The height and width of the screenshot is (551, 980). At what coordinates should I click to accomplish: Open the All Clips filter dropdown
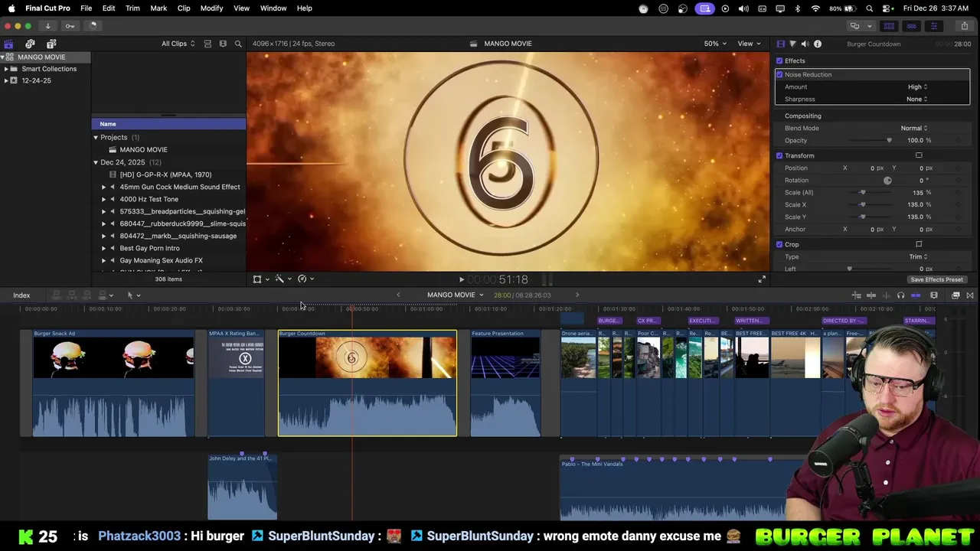(178, 44)
